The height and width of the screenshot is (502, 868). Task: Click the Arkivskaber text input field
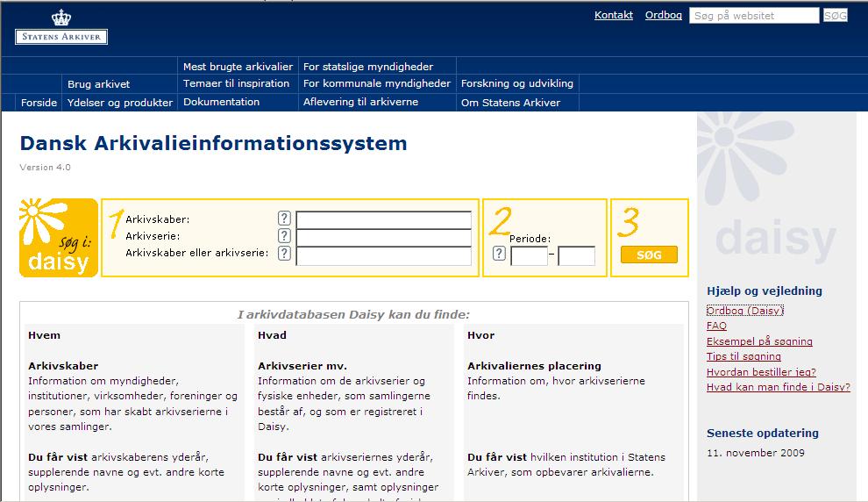384,219
